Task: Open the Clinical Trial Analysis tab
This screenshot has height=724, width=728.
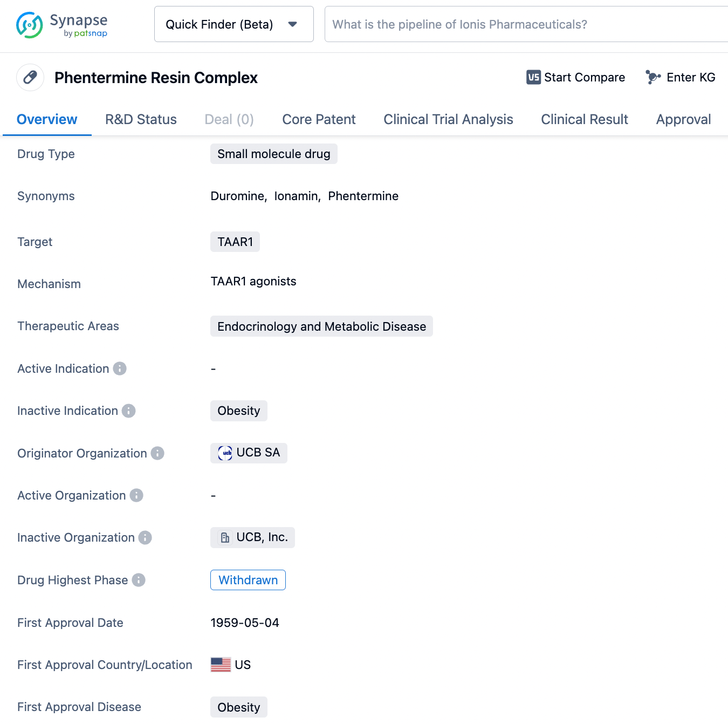Action: 448,119
